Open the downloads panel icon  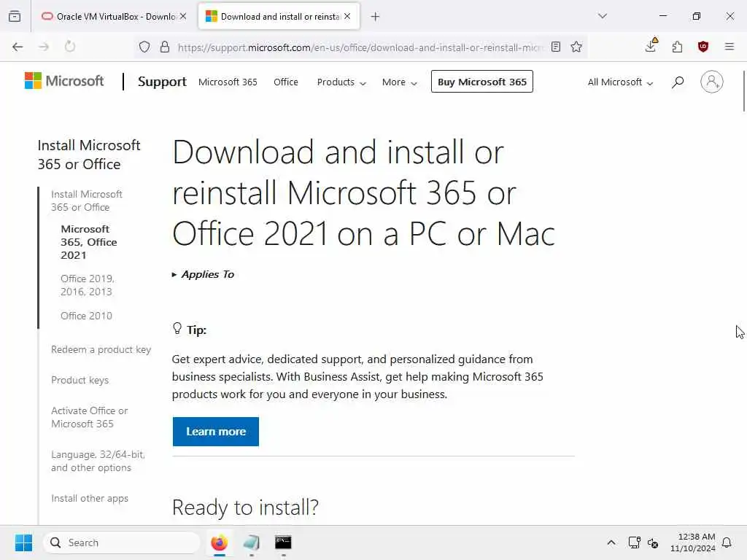pyautogui.click(x=651, y=46)
